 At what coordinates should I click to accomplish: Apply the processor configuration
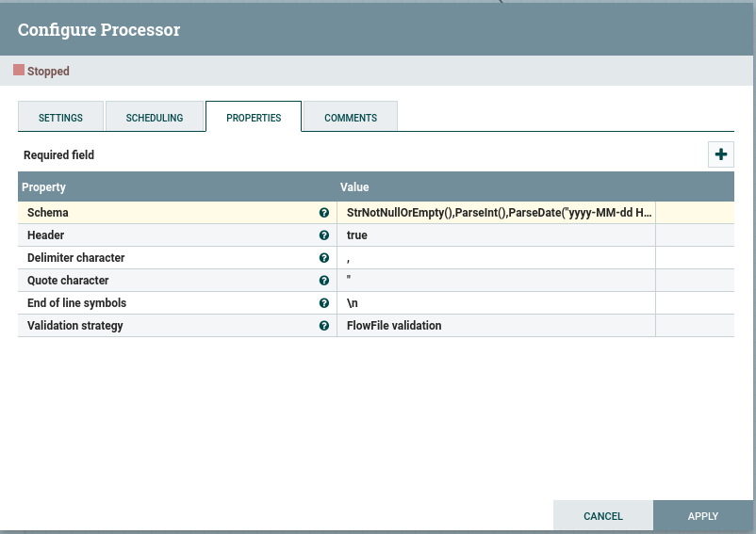pyautogui.click(x=703, y=516)
